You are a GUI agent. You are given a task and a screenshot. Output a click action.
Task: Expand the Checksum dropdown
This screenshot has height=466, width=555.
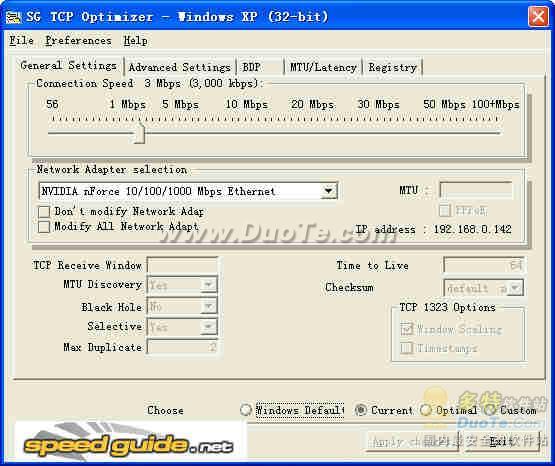(x=515, y=288)
